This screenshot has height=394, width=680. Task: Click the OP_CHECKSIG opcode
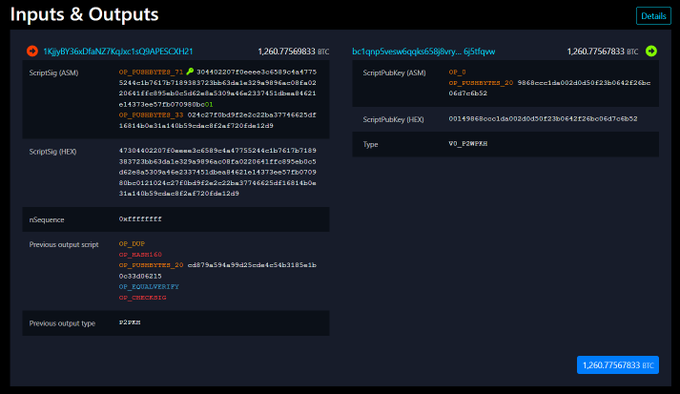(142, 297)
